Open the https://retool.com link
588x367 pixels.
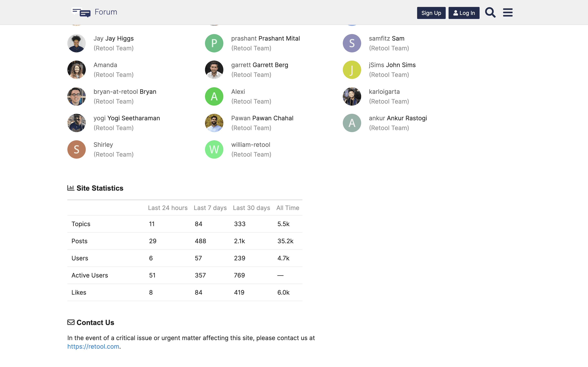[93, 346]
